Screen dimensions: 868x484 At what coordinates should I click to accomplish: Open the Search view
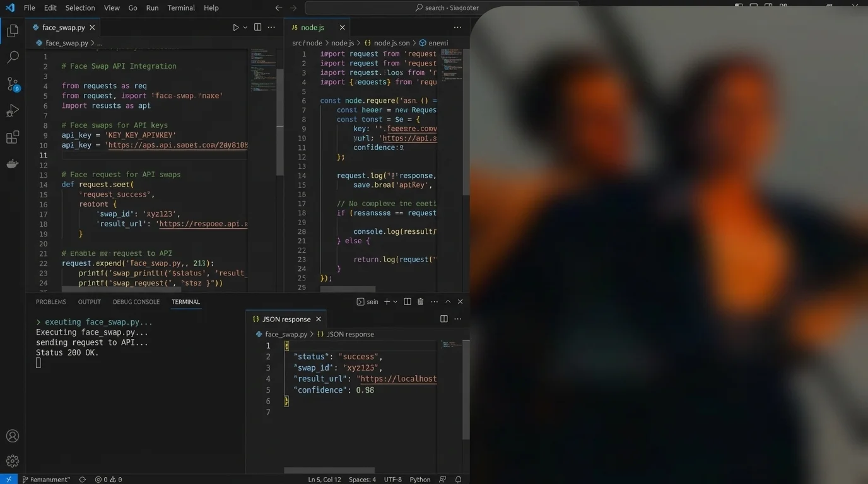[12, 57]
